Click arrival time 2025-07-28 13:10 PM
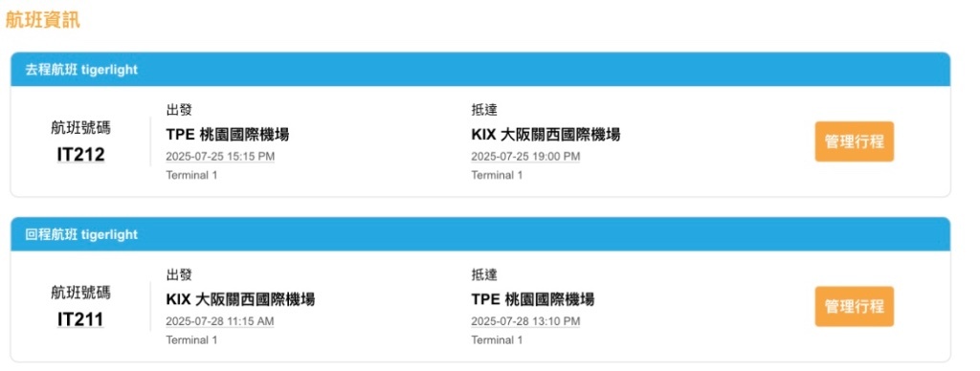 pos(525,321)
